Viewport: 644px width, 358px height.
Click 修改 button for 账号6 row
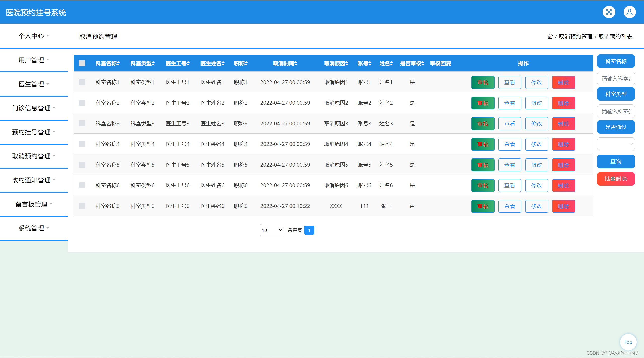537,185
